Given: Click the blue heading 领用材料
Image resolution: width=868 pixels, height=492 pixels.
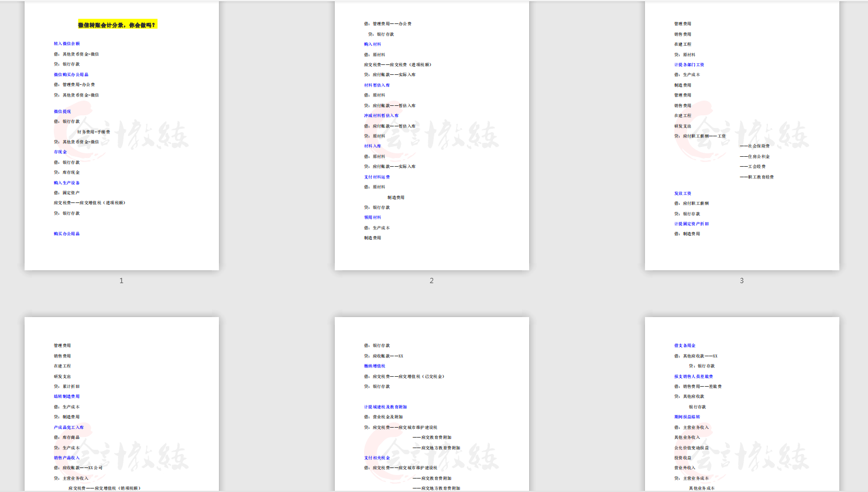Looking at the screenshot, I should click(373, 218).
